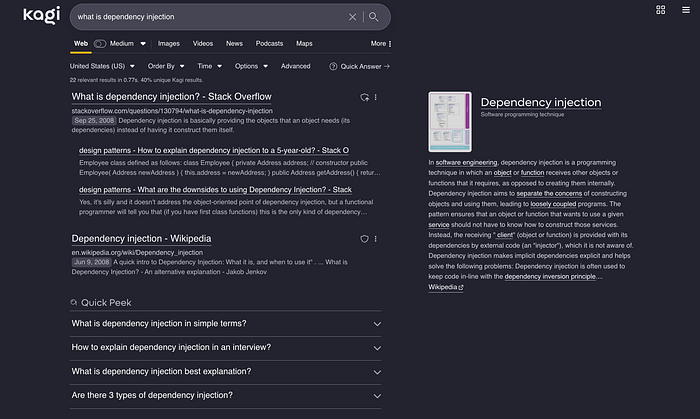Click the stackoverflow.com result URL
Screen dimensions: 700x419
[x=172, y=111]
